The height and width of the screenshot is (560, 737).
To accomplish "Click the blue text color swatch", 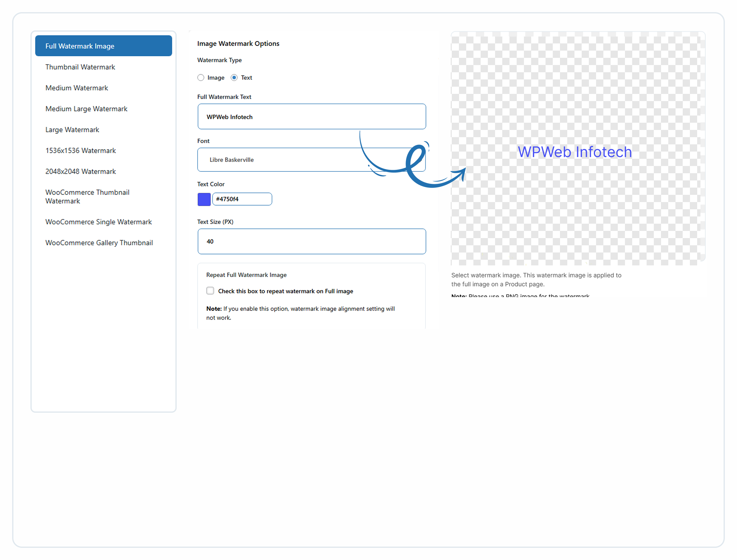I will tap(204, 199).
